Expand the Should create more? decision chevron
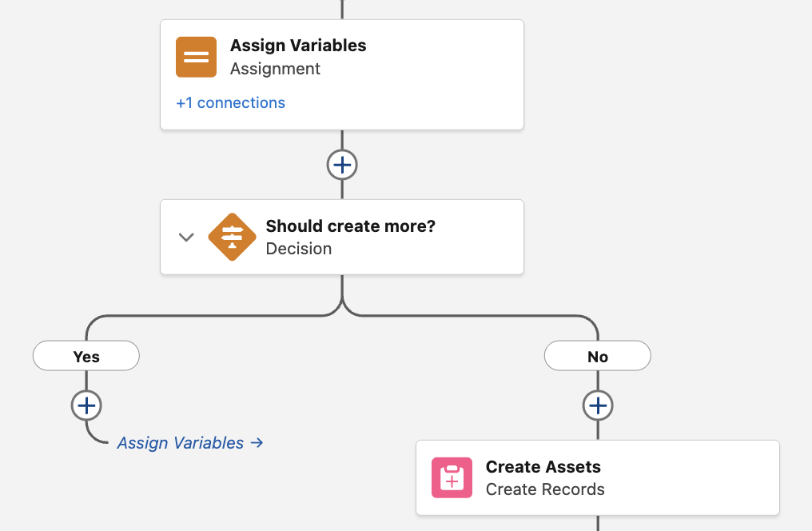This screenshot has width=812, height=531. pyautogui.click(x=186, y=237)
